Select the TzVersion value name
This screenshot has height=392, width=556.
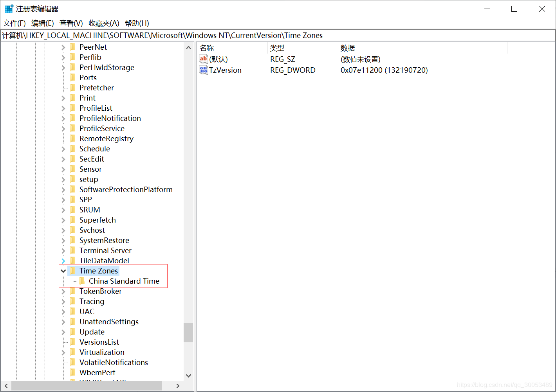pyautogui.click(x=225, y=70)
